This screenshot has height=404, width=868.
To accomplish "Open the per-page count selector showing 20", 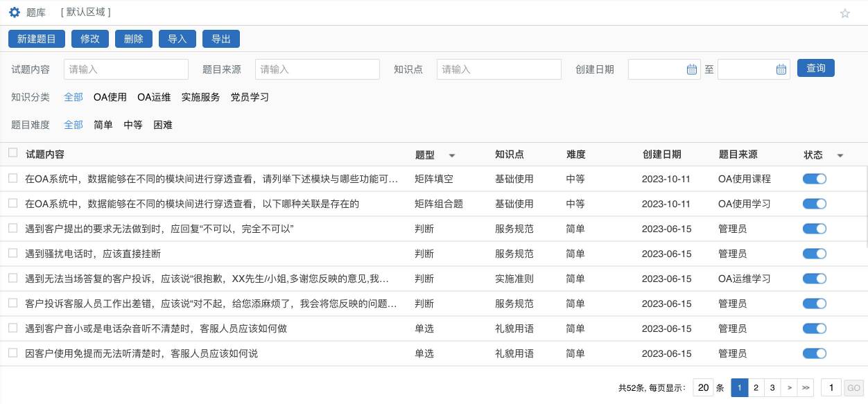I will pyautogui.click(x=703, y=388).
